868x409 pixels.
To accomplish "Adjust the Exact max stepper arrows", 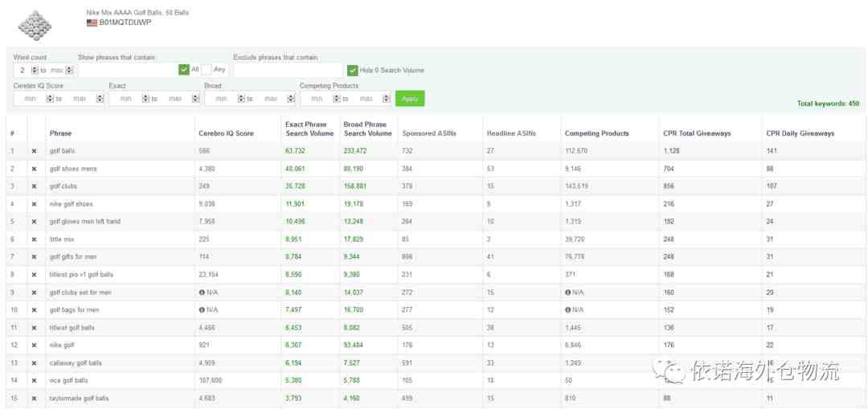I will click(x=195, y=99).
